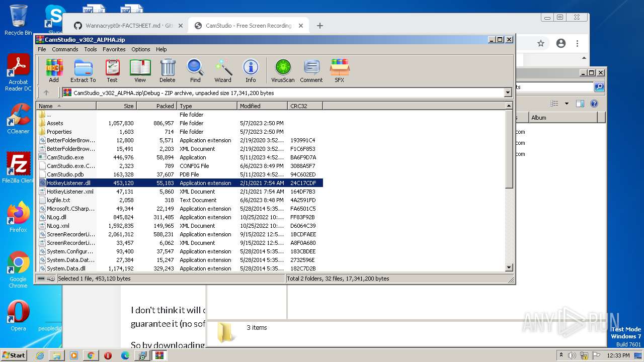Switch to Wannacrypt0r-FACTSHEET.md browser tab
This screenshot has height=362, width=644.
coord(128,26)
